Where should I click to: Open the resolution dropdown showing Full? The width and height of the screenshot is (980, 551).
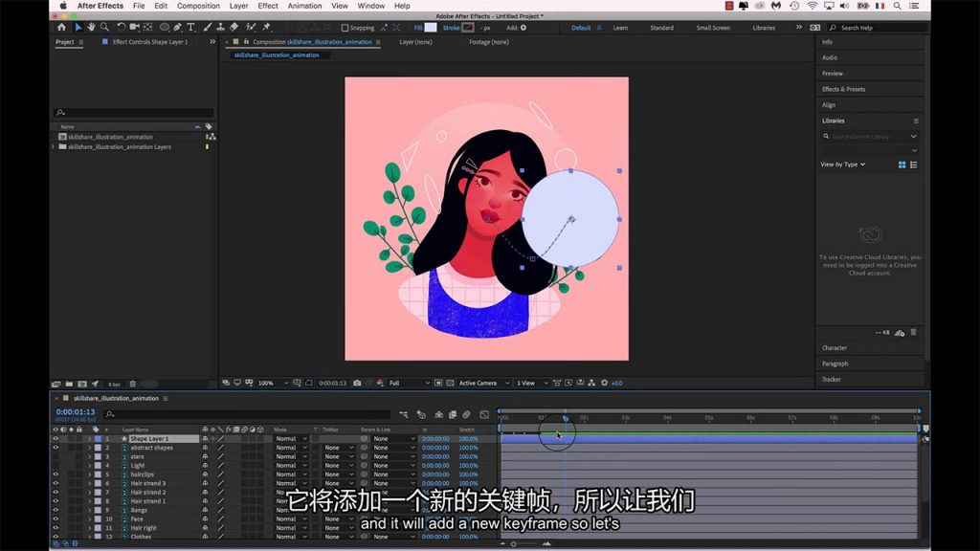pos(410,383)
